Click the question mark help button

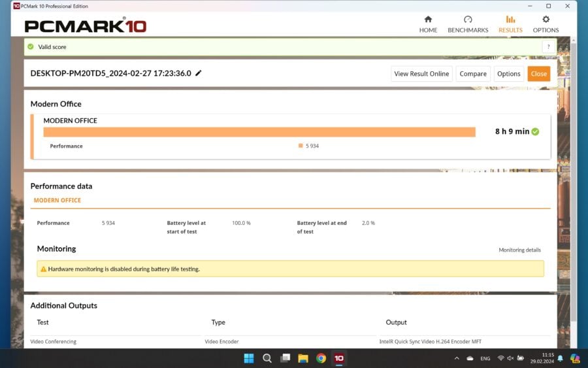[548, 47]
